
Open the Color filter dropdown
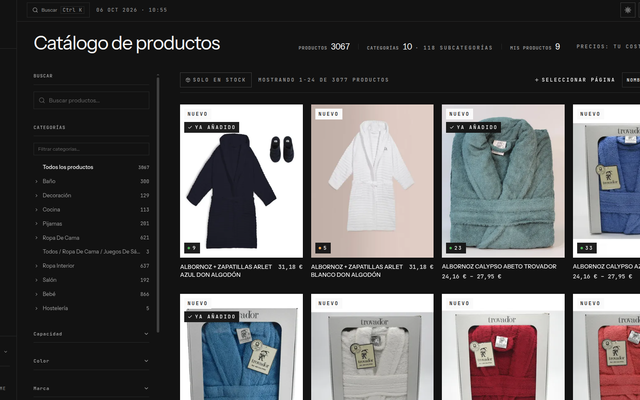pyautogui.click(x=91, y=361)
